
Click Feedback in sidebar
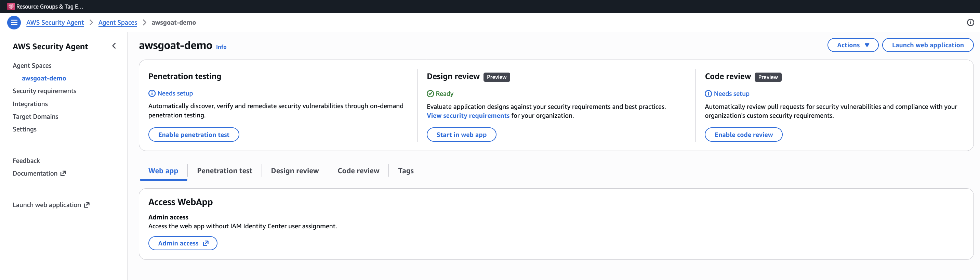pyautogui.click(x=26, y=161)
